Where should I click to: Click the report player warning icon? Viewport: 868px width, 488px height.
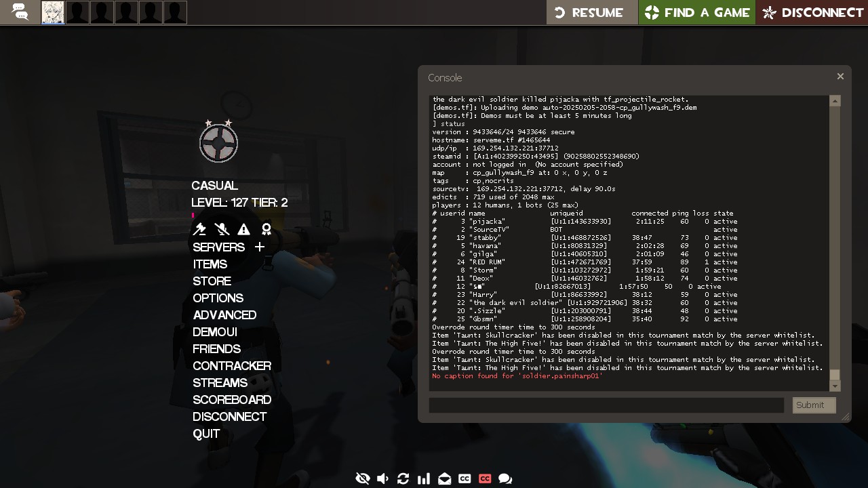pos(243,230)
